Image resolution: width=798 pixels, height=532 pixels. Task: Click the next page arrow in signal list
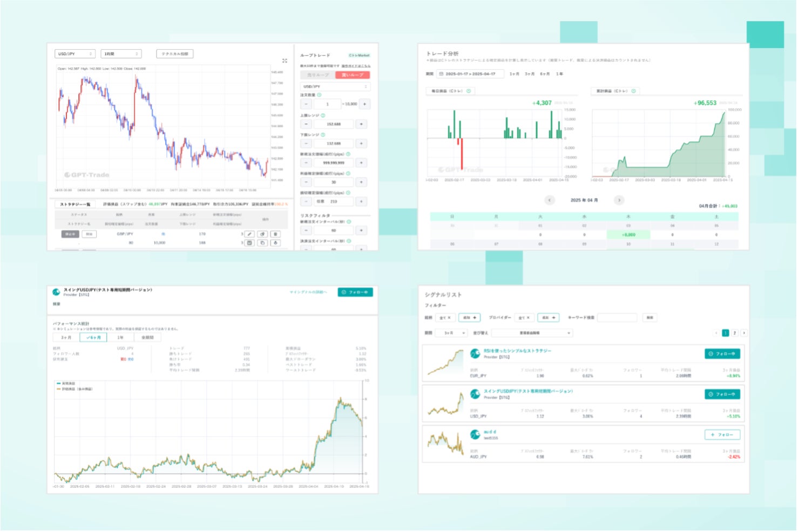(744, 333)
